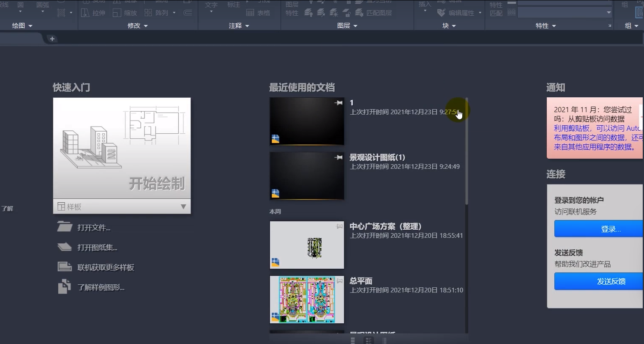The width and height of the screenshot is (644, 344).
Task: Click 联机获取更多样板 link
Action: pos(106,267)
